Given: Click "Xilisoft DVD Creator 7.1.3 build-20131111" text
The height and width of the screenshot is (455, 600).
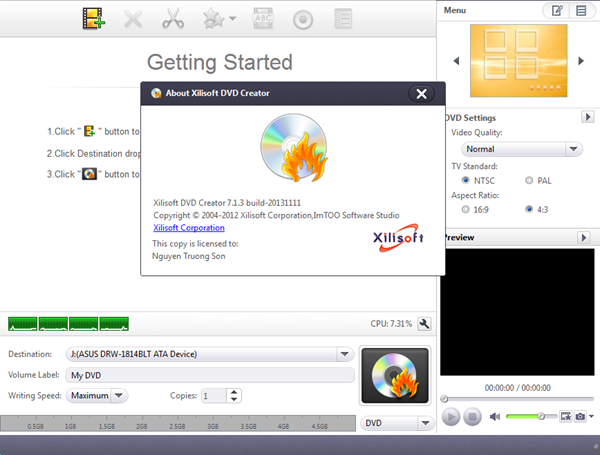Looking at the screenshot, I should pos(227,203).
